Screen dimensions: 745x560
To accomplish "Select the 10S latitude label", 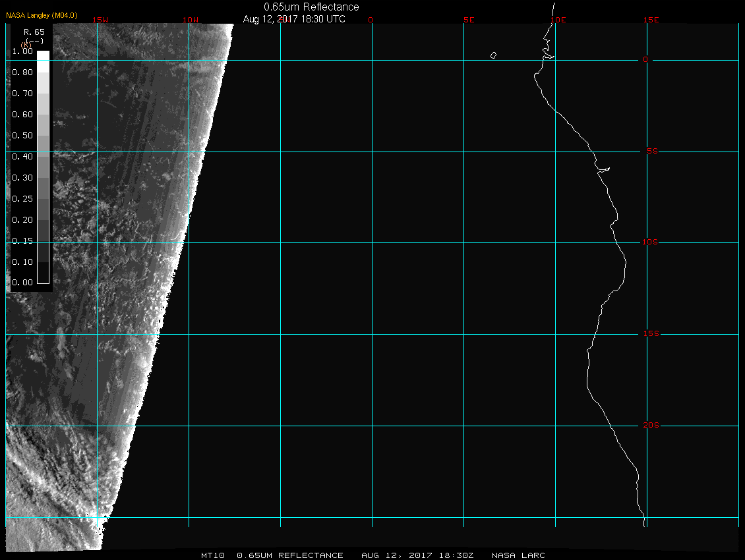I will click(x=650, y=242).
